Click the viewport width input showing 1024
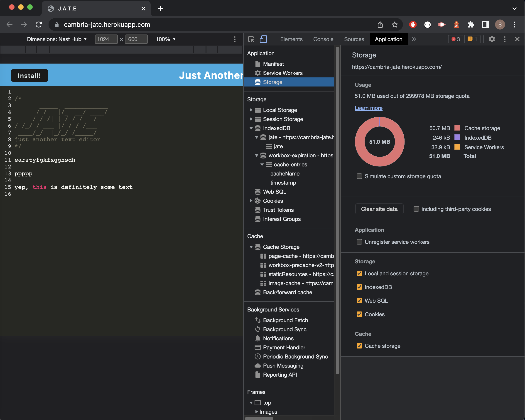The height and width of the screenshot is (420, 525). (x=106, y=39)
